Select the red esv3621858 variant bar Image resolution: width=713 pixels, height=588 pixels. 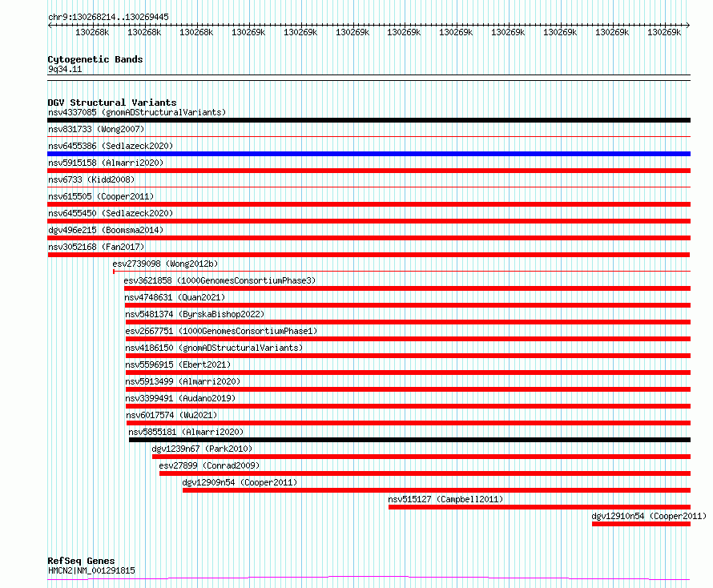(x=408, y=288)
